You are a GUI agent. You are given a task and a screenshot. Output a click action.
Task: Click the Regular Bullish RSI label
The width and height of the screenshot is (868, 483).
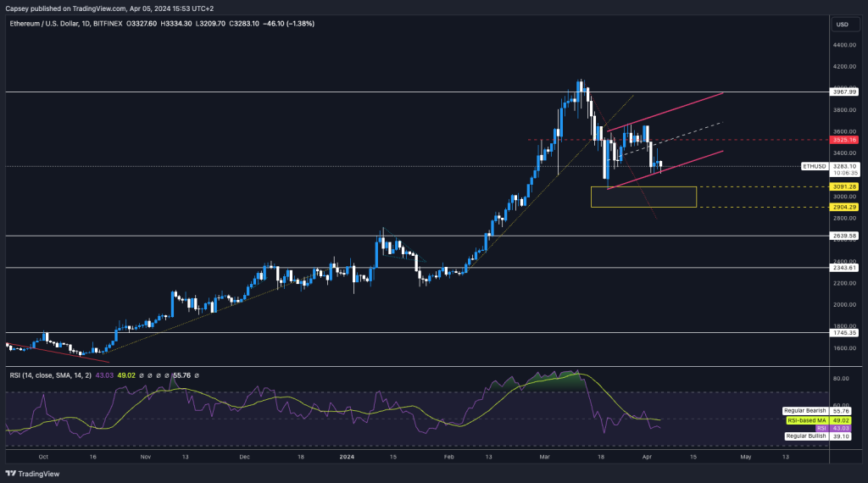806,436
